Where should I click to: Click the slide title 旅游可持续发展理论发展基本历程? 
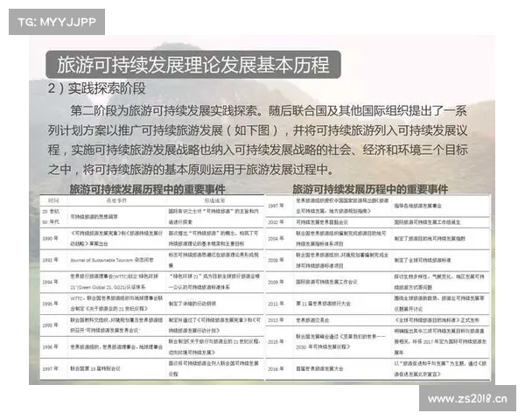(193, 65)
